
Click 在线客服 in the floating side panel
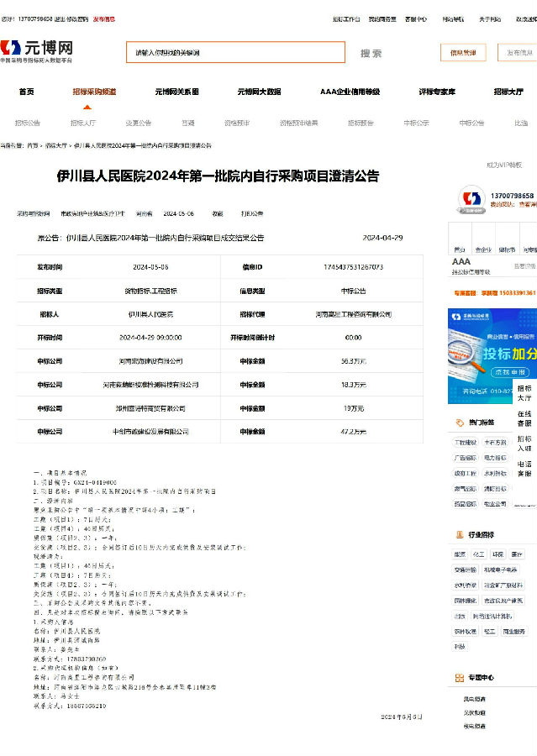pyautogui.click(x=524, y=418)
